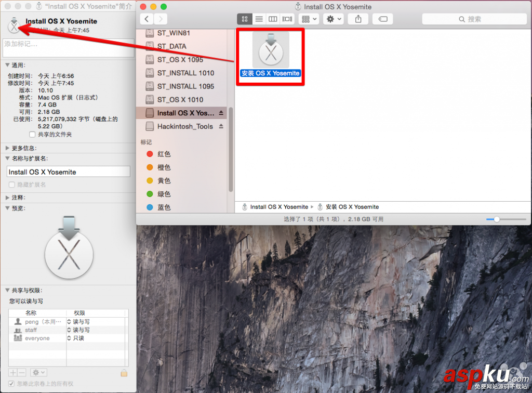Select ST_OS X 1010 volume in sidebar
This screenshot has width=532, height=393.
181,99
